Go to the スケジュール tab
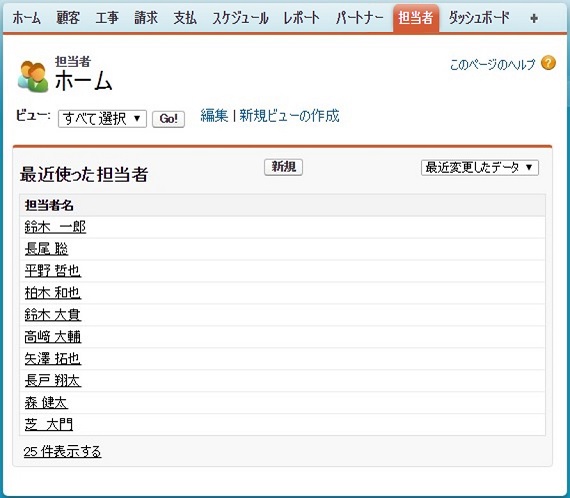 pos(240,18)
